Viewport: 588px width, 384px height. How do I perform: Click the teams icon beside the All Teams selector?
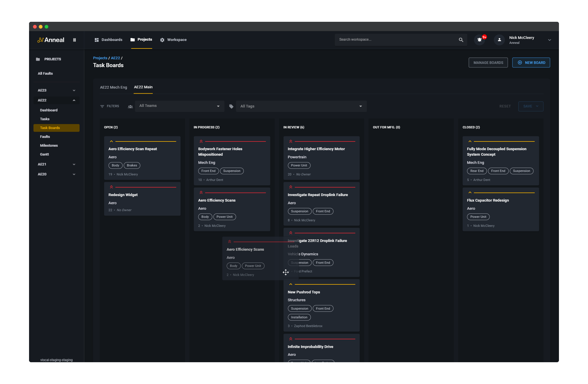click(x=130, y=106)
